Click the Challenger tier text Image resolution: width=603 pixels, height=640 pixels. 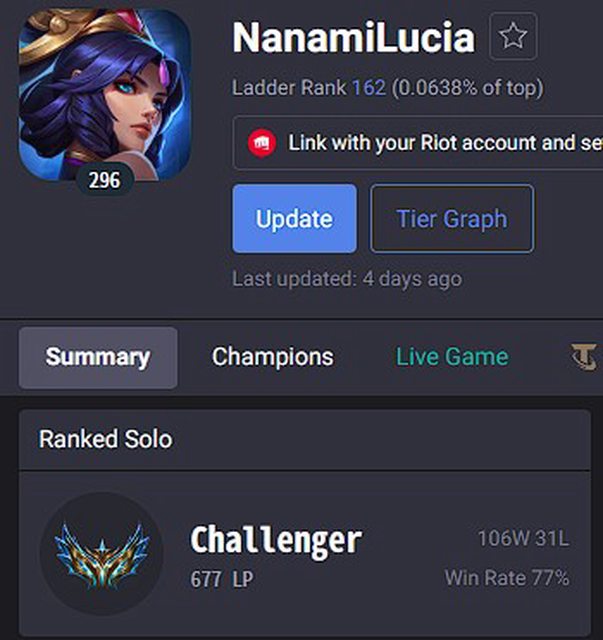click(x=276, y=540)
